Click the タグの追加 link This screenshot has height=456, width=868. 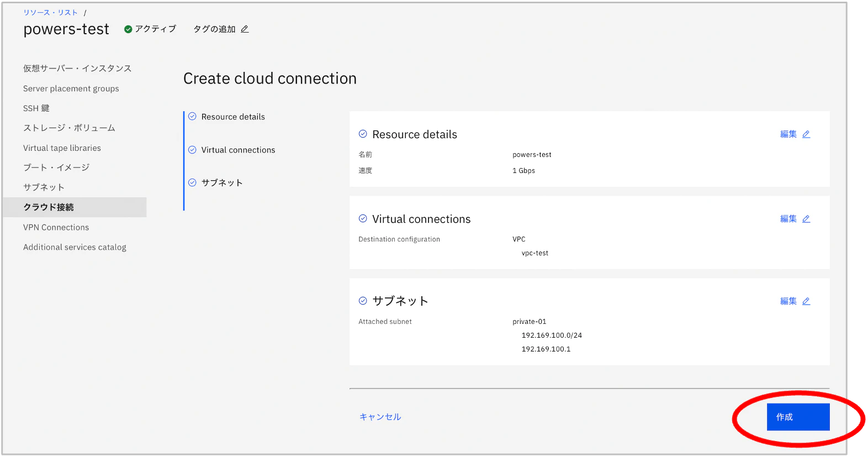[214, 29]
